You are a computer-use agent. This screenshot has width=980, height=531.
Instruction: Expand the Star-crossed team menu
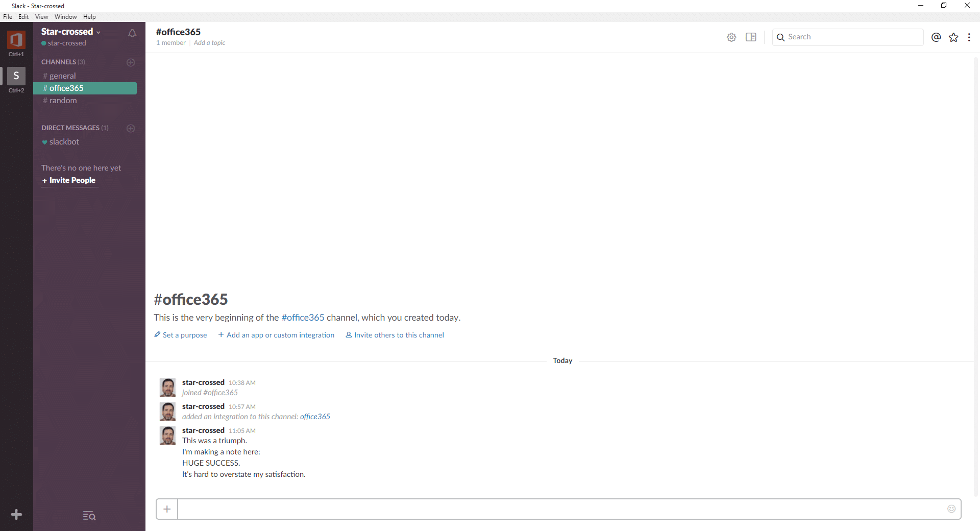click(x=71, y=32)
